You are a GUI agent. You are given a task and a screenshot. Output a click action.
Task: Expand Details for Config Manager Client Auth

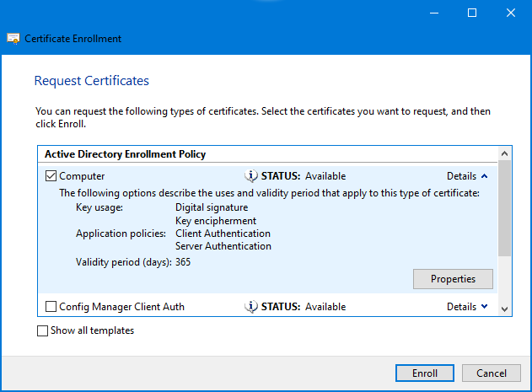pos(467,307)
